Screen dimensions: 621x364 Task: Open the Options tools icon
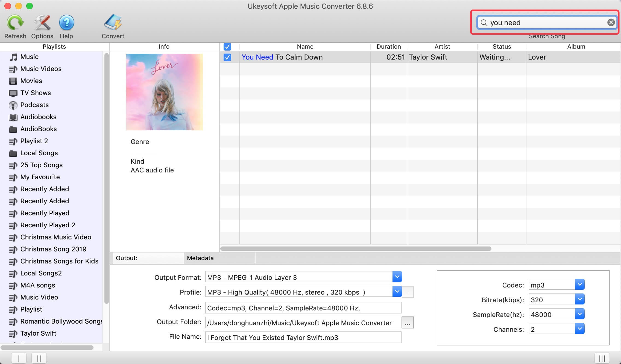coord(42,22)
